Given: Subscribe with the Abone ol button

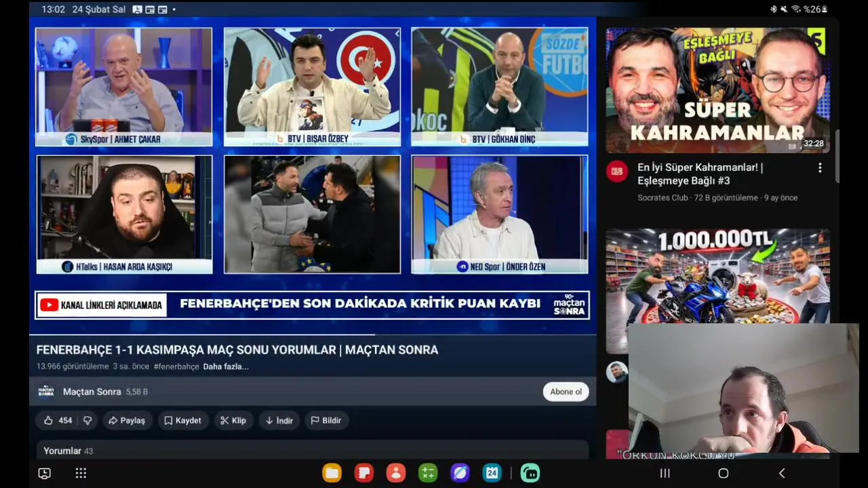Looking at the screenshot, I should point(566,392).
